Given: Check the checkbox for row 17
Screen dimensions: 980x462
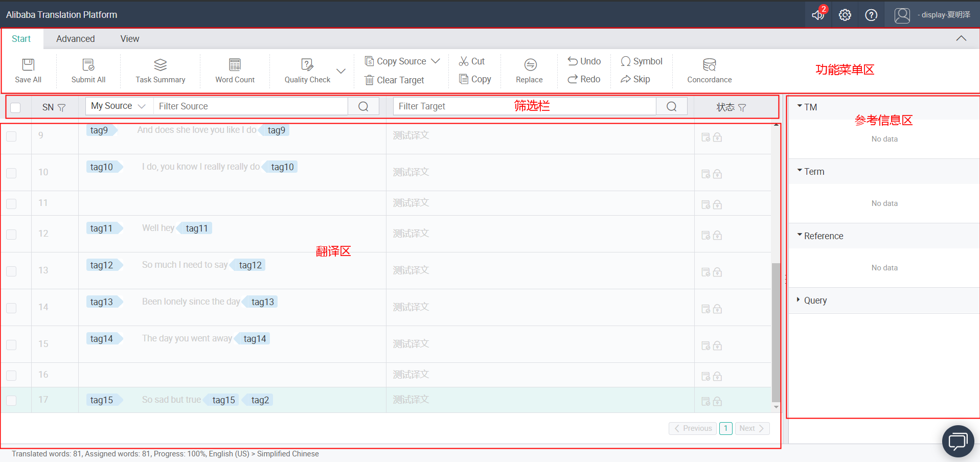Looking at the screenshot, I should (x=11, y=401).
